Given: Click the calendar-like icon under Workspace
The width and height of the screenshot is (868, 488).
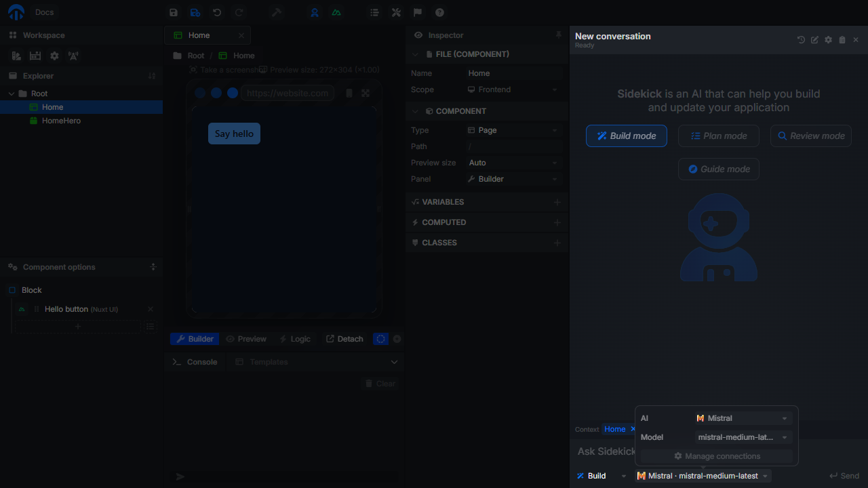Looking at the screenshot, I should pos(35,56).
